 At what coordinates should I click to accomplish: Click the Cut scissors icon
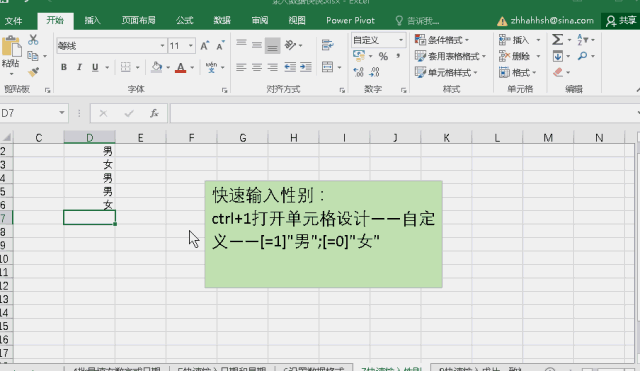[33, 40]
